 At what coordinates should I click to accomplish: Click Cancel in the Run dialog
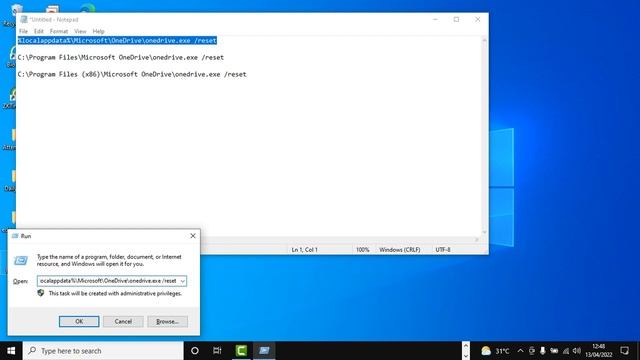tap(123, 321)
